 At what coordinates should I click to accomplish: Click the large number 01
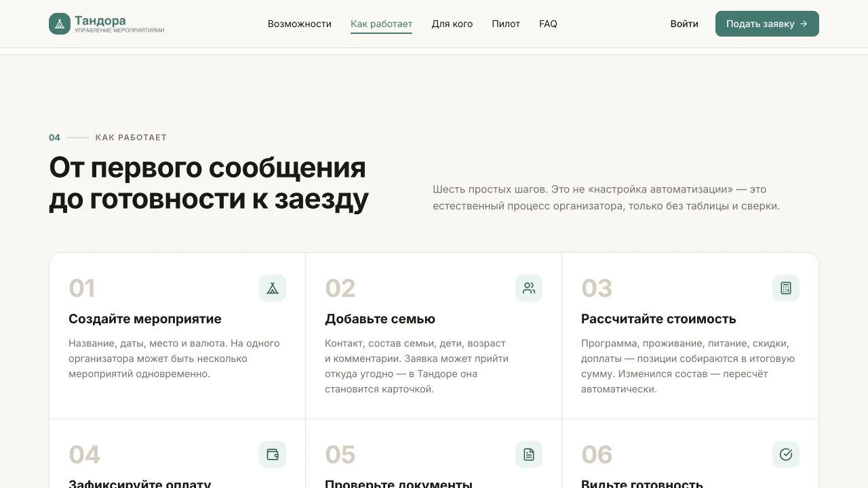point(82,288)
